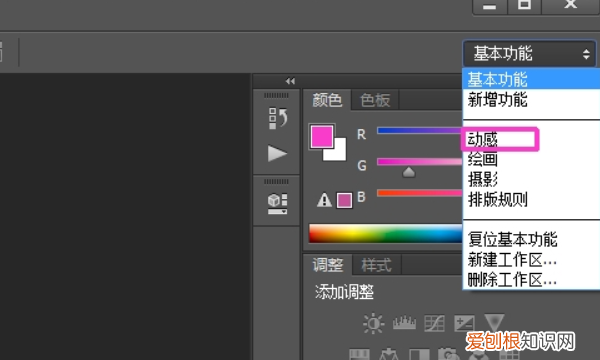
Task: Choose 新建工作区... menu entry
Action: tap(531, 260)
